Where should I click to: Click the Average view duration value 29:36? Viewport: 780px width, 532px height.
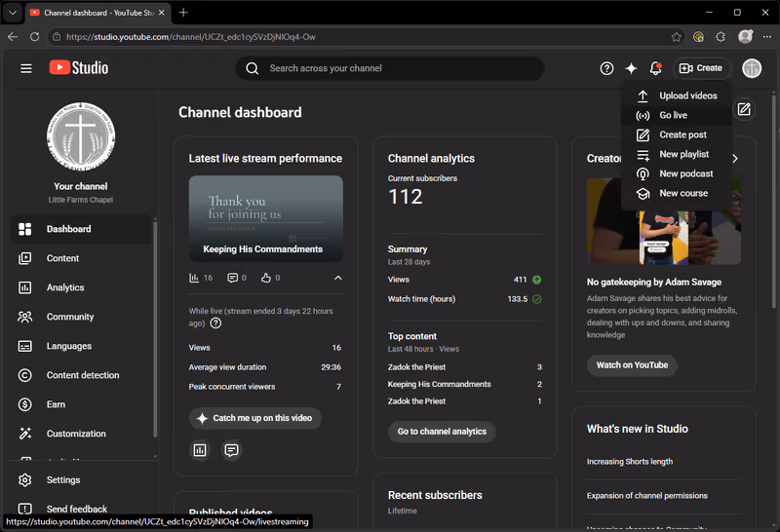(x=331, y=367)
